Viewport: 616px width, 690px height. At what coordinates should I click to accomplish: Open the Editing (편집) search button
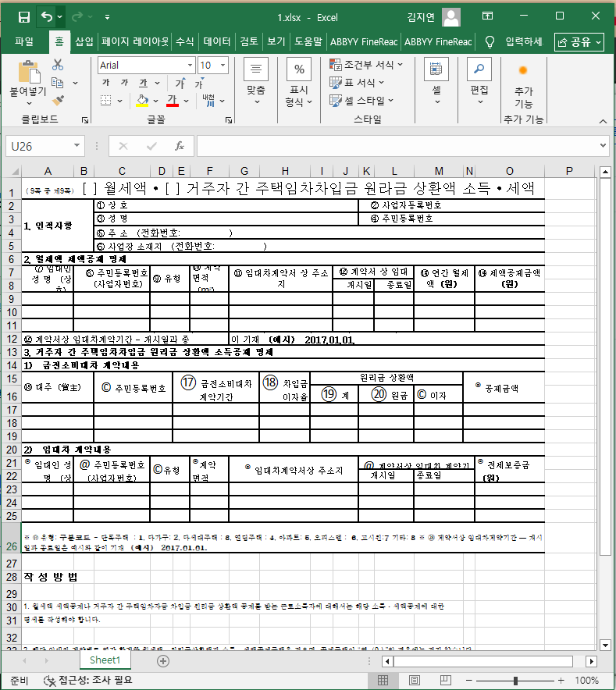point(479,81)
